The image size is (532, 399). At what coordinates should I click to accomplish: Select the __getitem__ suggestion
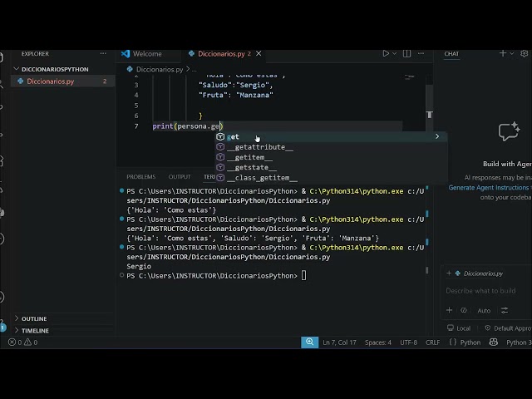click(331, 157)
